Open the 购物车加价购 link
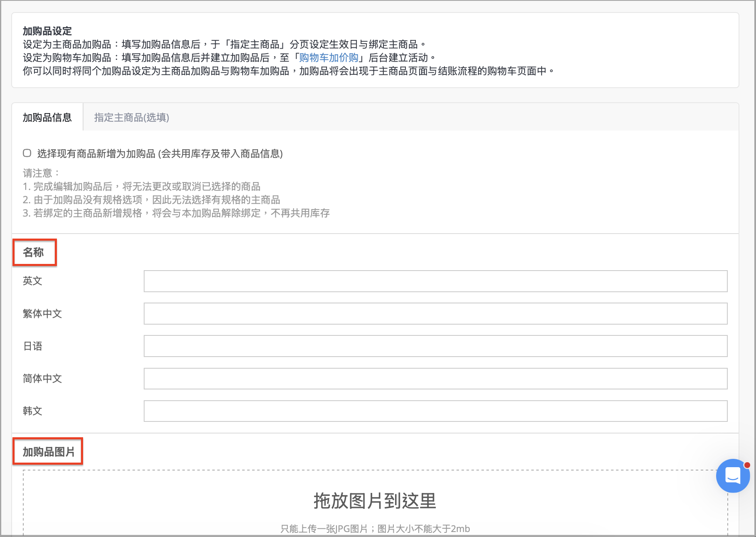This screenshot has height=537, width=756. pyautogui.click(x=329, y=58)
